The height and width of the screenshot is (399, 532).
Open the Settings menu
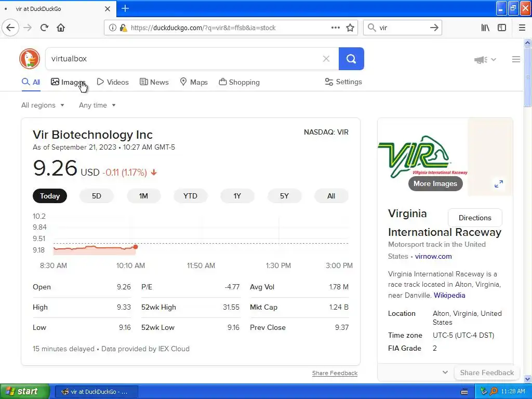pyautogui.click(x=343, y=82)
